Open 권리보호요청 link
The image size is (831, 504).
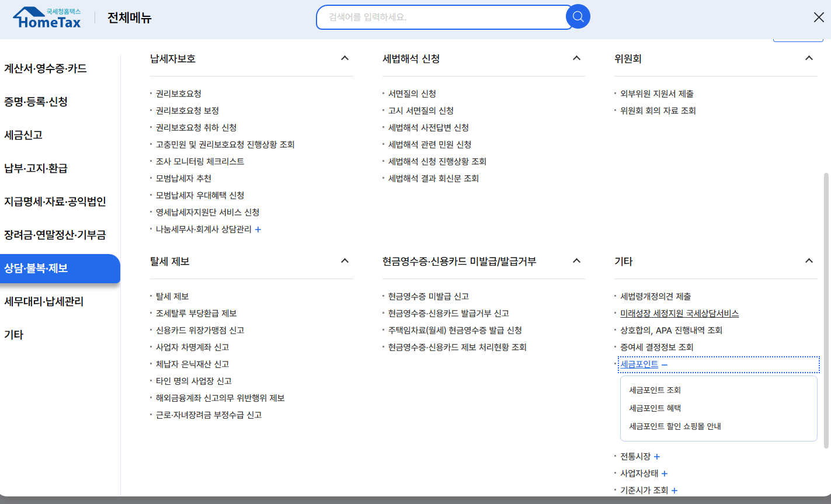(x=179, y=93)
